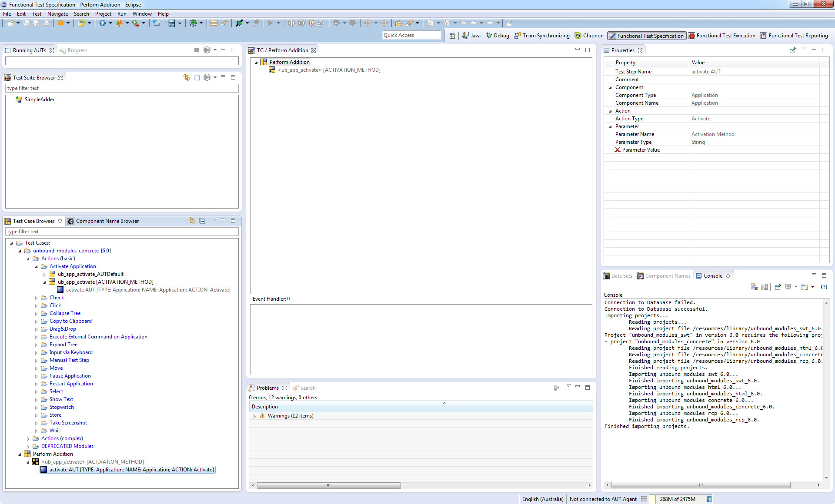Expand the Click folder
This screenshot has width=835, height=504.
click(36, 306)
